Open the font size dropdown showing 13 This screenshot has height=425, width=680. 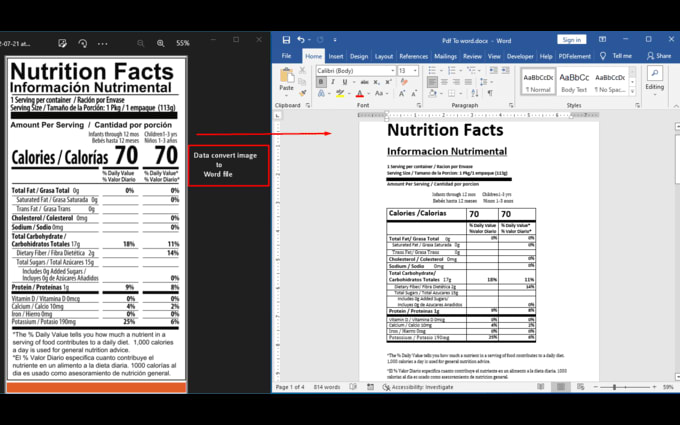[x=415, y=71]
